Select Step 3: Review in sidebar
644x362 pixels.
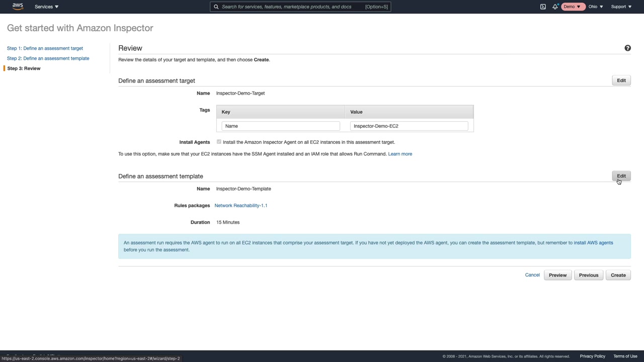[x=24, y=68]
